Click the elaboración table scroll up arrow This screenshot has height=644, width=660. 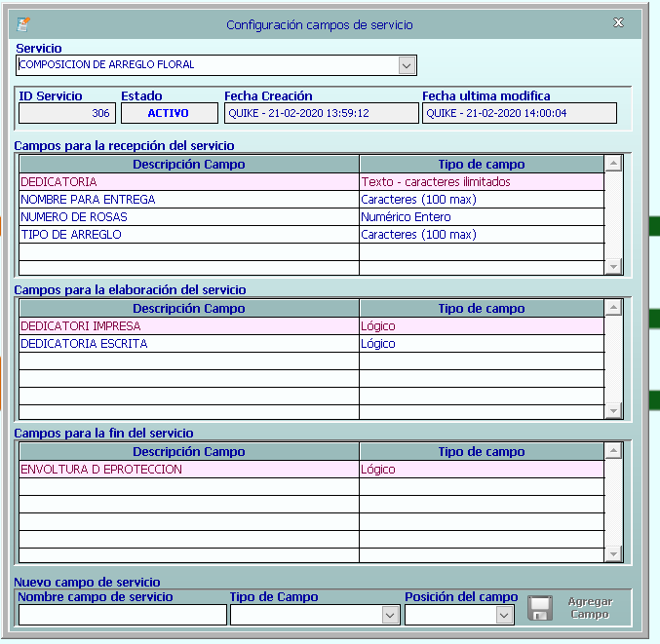point(614,308)
